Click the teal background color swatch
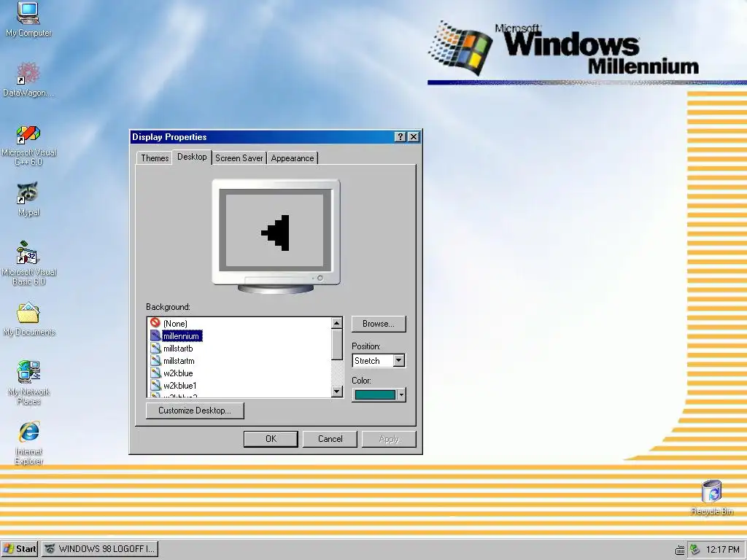The image size is (747, 560). 375,394
